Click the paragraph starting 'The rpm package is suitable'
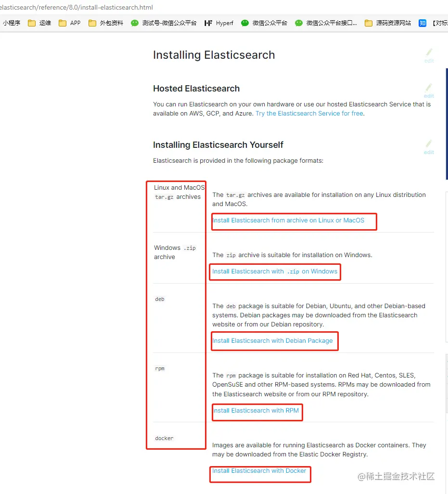 pyautogui.click(x=321, y=385)
